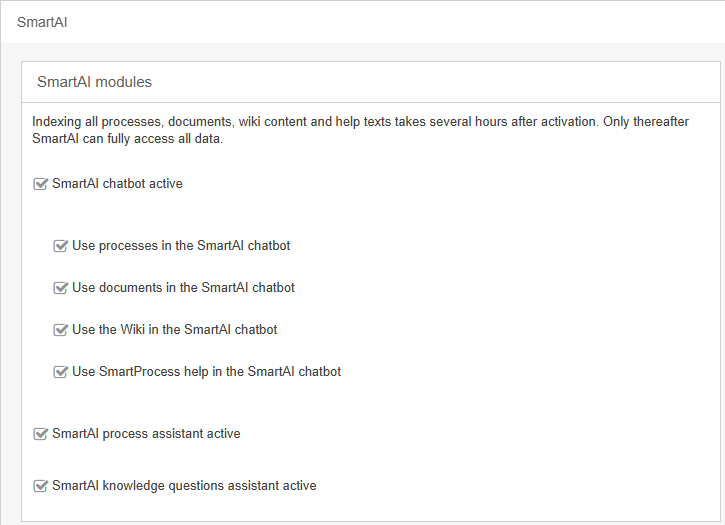Disable the SmartAI process assistant checkbox
The height and width of the screenshot is (525, 725).
40,434
